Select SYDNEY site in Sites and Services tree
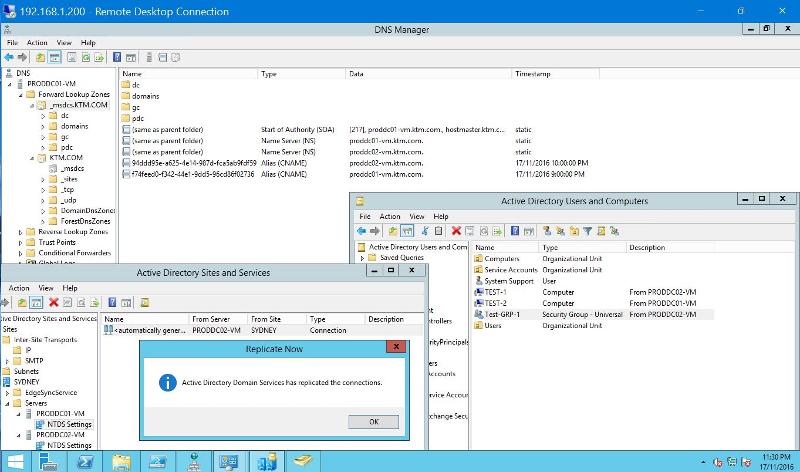The image size is (800, 472). (26, 382)
